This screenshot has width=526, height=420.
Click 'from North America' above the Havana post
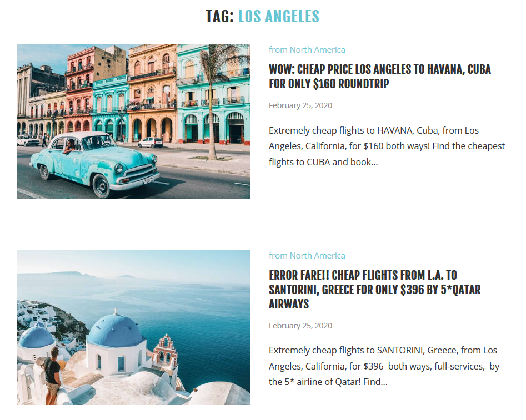click(x=307, y=49)
